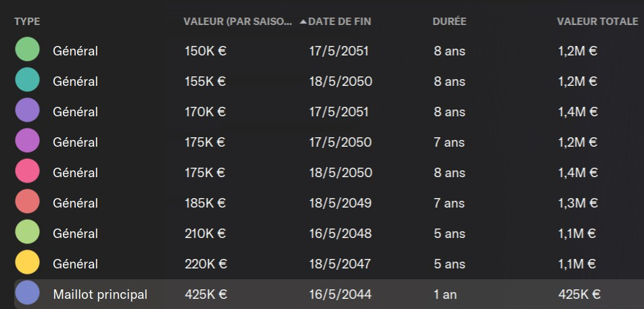Image resolution: width=644 pixels, height=309 pixels.
Task: Select the Maillot principal sponsorship row label
Action: 100,294
